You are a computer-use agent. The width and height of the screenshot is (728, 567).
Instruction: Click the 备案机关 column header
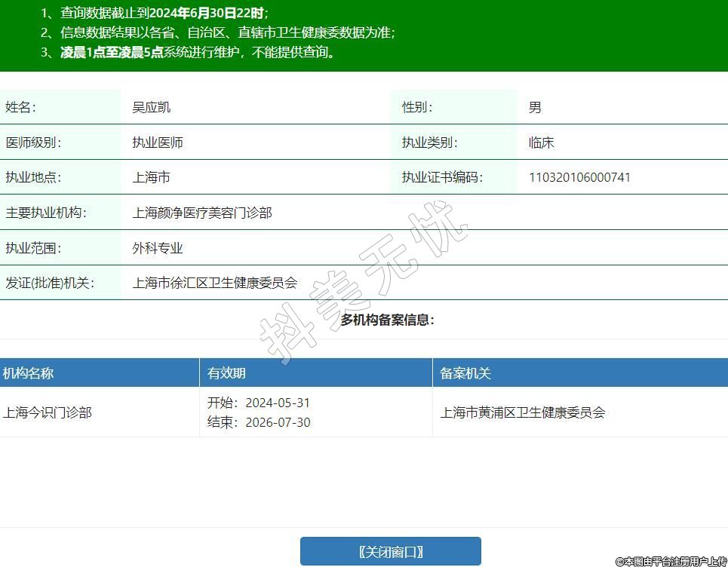point(465,373)
